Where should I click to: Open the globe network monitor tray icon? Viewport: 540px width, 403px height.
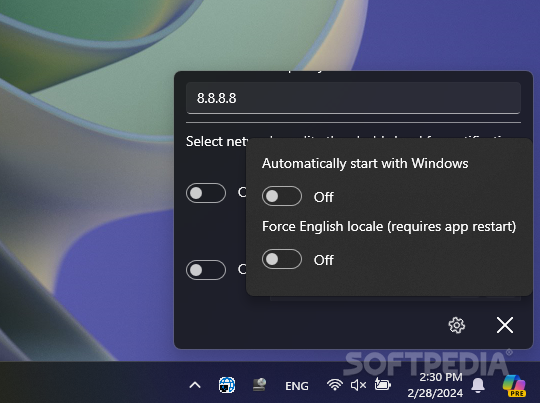227,385
